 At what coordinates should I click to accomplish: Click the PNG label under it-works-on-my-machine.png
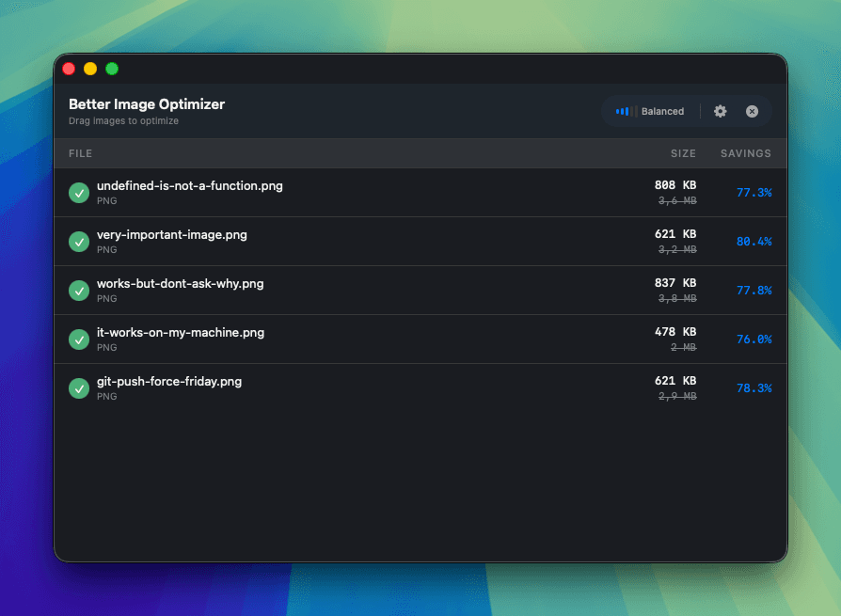(x=106, y=347)
